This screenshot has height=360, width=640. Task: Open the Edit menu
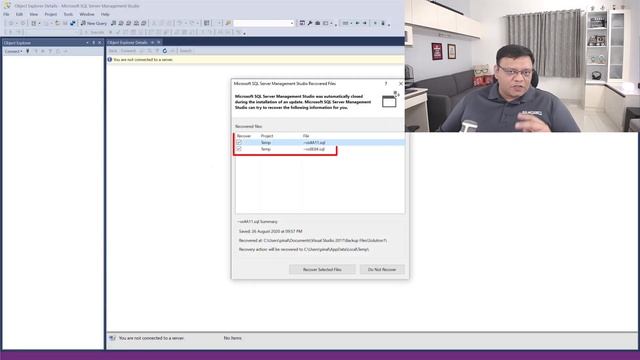(x=19, y=14)
